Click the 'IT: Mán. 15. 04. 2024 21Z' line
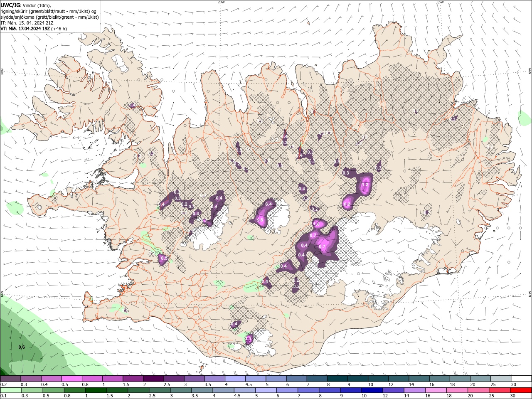The width and height of the screenshot is (532, 399). point(27,23)
